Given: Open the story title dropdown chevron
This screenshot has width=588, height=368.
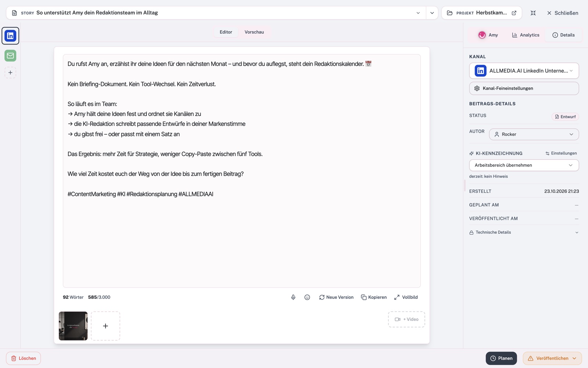Looking at the screenshot, I should point(418,13).
